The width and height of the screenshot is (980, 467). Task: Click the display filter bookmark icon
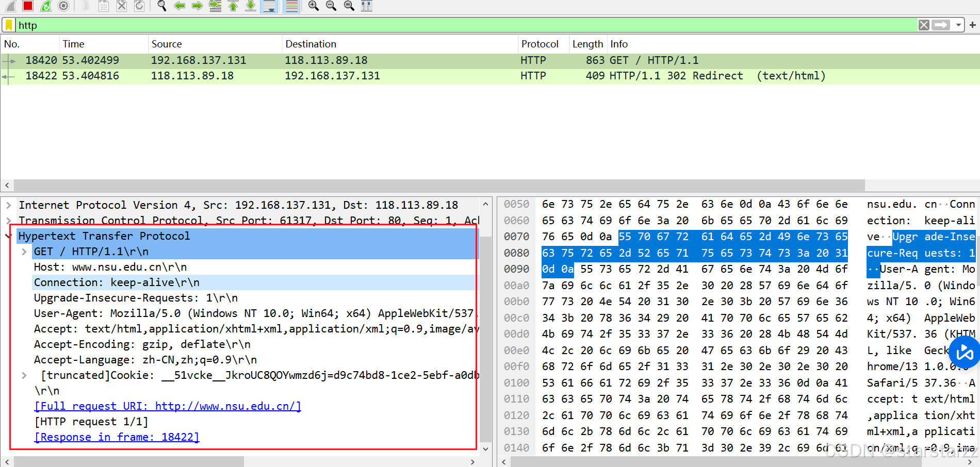point(9,25)
